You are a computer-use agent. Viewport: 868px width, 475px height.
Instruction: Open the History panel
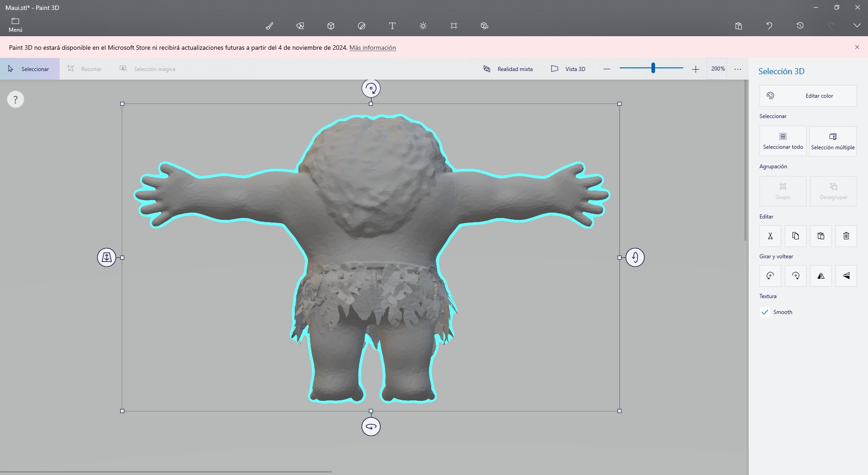tap(800, 26)
